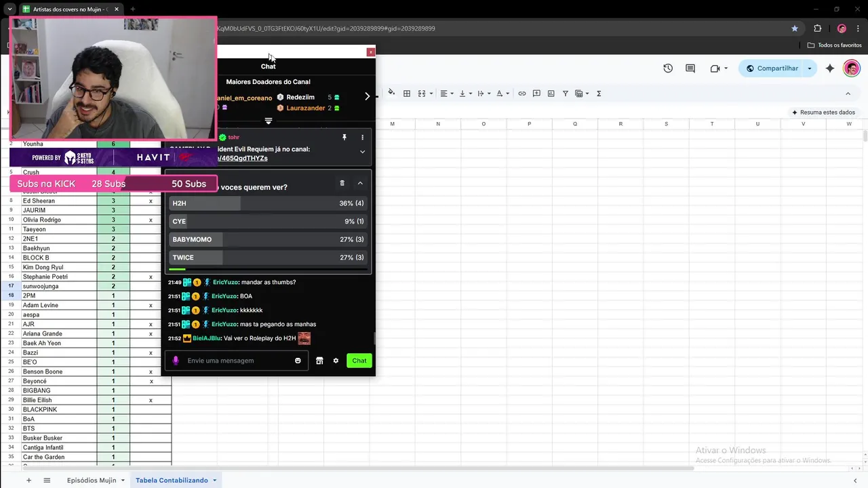Screen dimensions: 868x488
Task: Collapse the top donors section handle
Action: [x=269, y=121]
